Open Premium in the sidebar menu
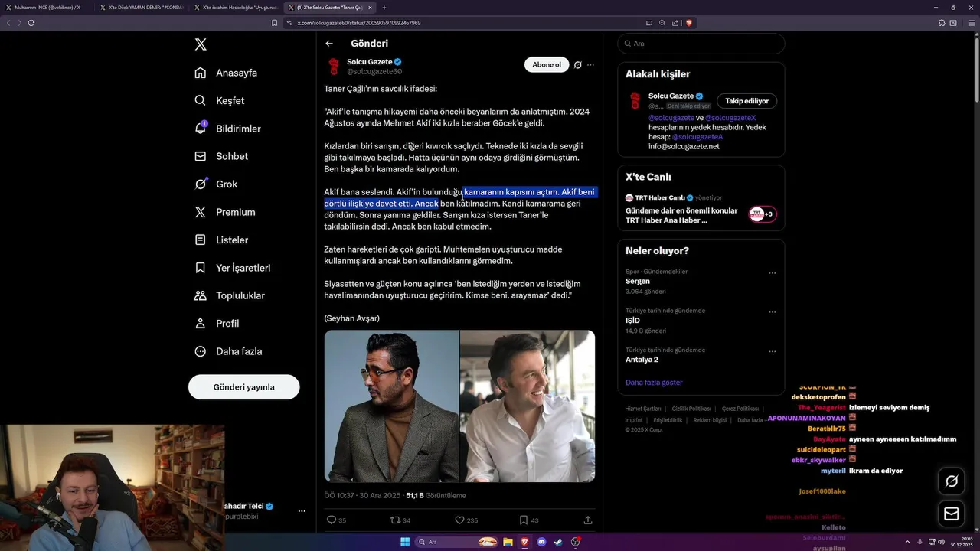The width and height of the screenshot is (980, 551). coord(225,212)
